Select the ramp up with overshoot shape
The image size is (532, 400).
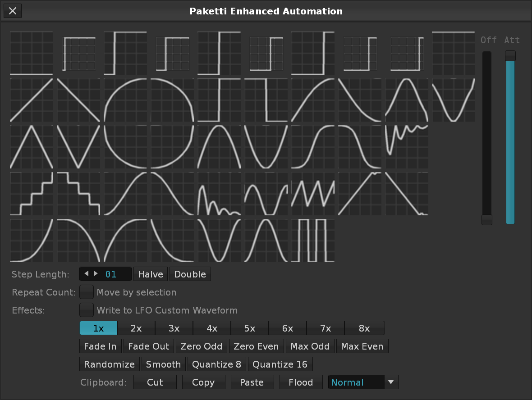pos(360,194)
